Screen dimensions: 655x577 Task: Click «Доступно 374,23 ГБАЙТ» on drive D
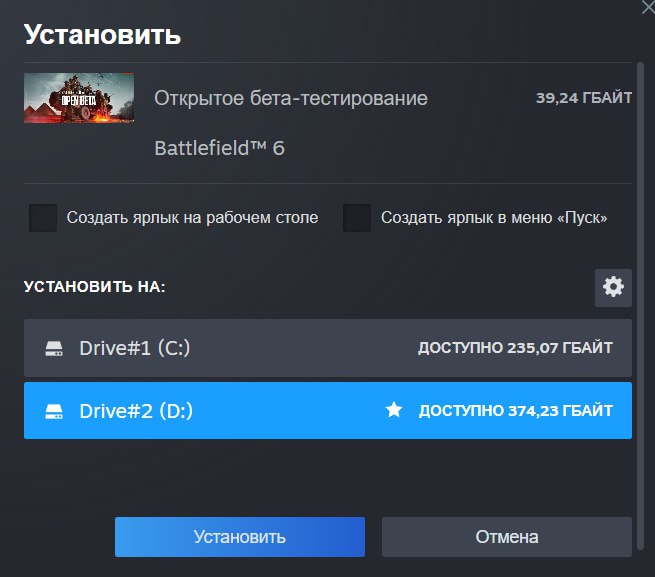[515, 411]
